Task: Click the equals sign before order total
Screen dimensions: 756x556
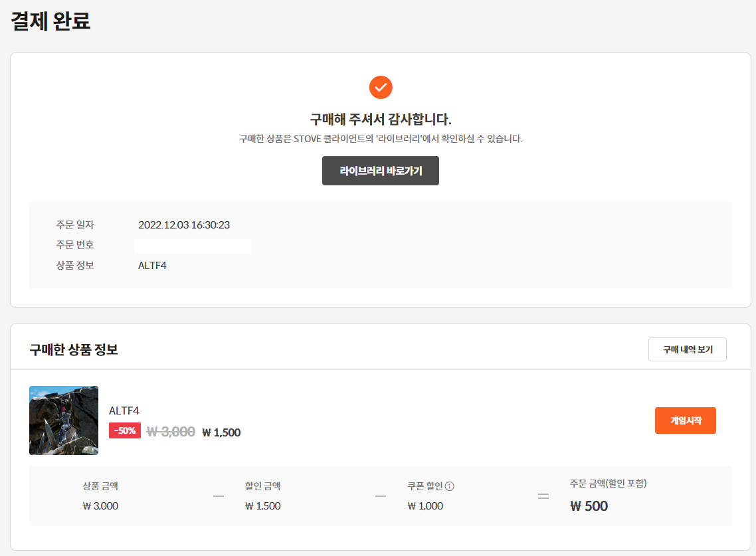Action: click(543, 496)
